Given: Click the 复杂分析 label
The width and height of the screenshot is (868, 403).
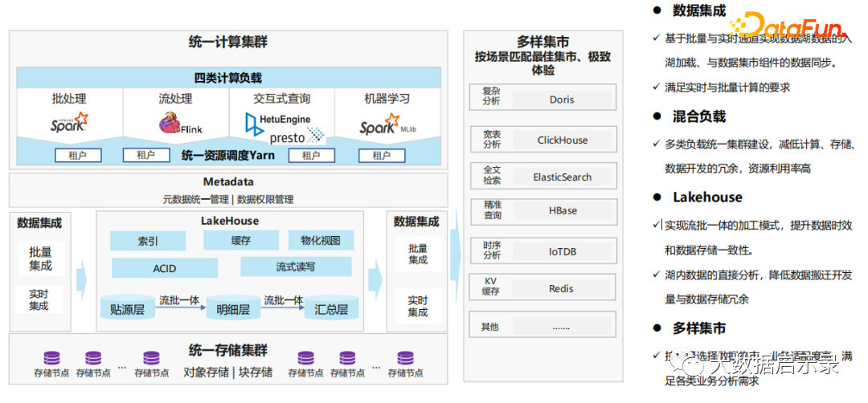Looking at the screenshot, I should click(x=491, y=97).
